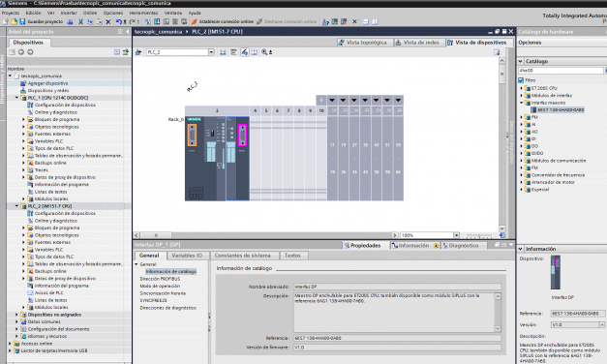This screenshot has width=607, height=364.
Task: Click the Zoom magnifier icon in device view toolbar
Action: click(x=264, y=52)
